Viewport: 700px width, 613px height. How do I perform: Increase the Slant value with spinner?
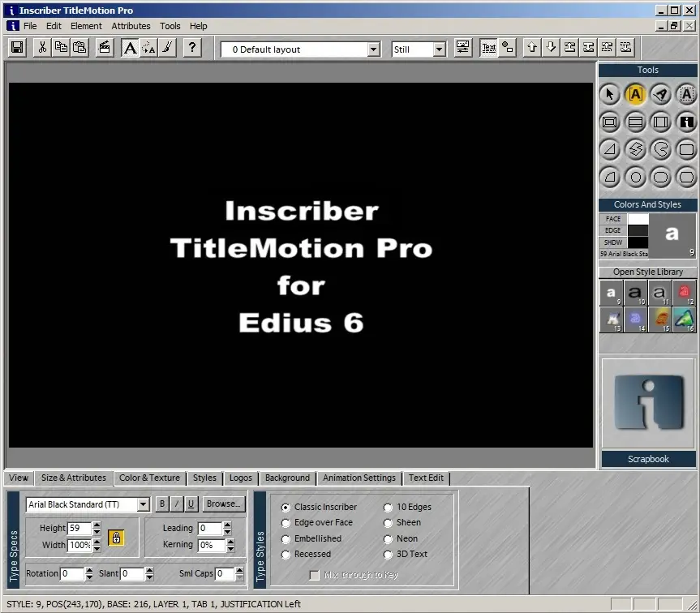pos(149,570)
